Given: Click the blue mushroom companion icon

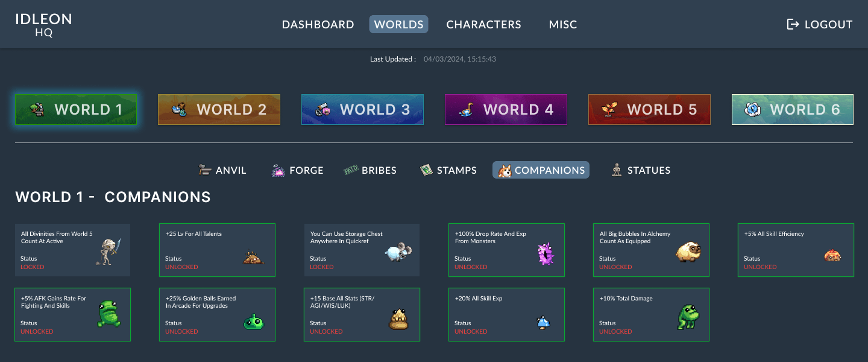Looking at the screenshot, I should (x=543, y=323).
